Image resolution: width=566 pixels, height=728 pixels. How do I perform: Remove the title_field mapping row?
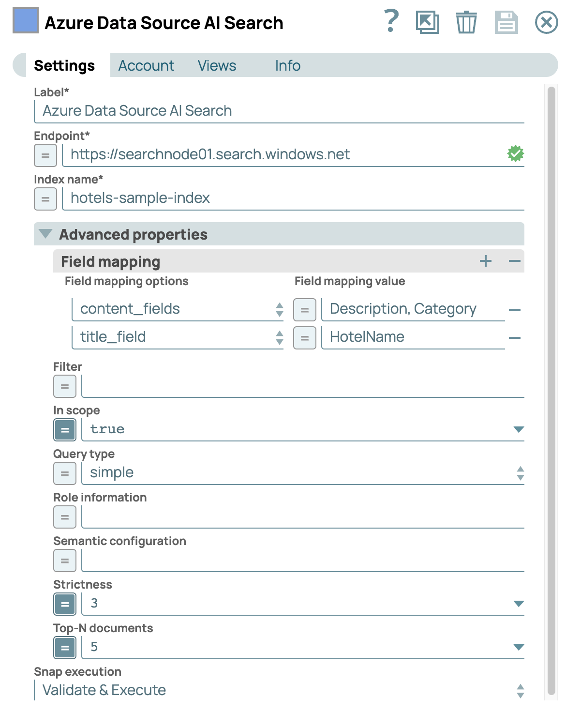coord(515,338)
